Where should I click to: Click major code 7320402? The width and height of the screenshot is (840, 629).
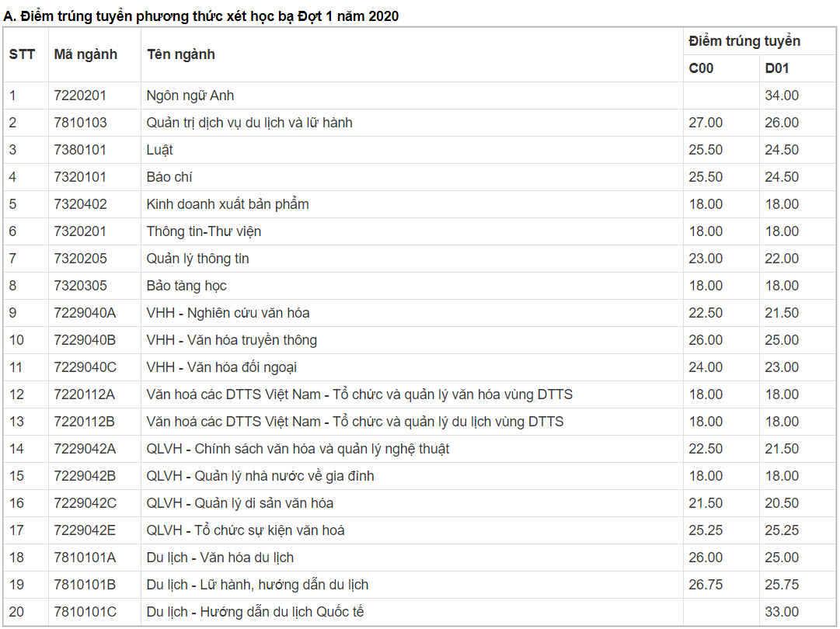[81, 204]
